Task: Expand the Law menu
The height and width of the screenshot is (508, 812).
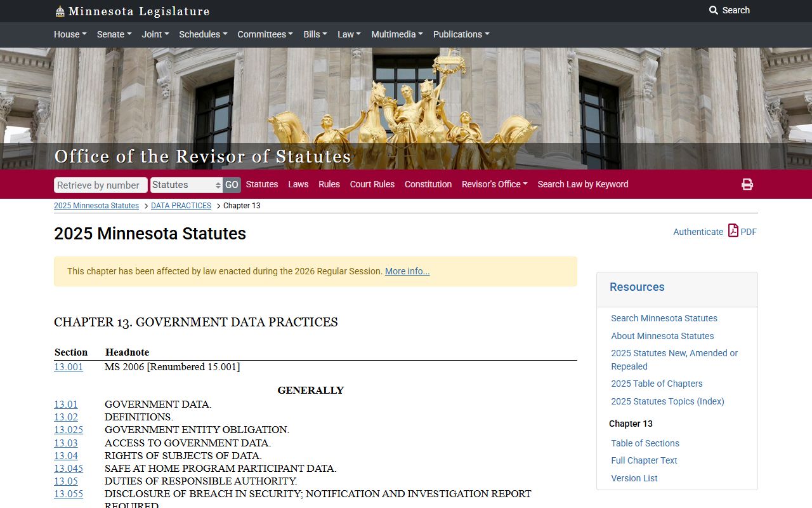Action: tap(349, 34)
